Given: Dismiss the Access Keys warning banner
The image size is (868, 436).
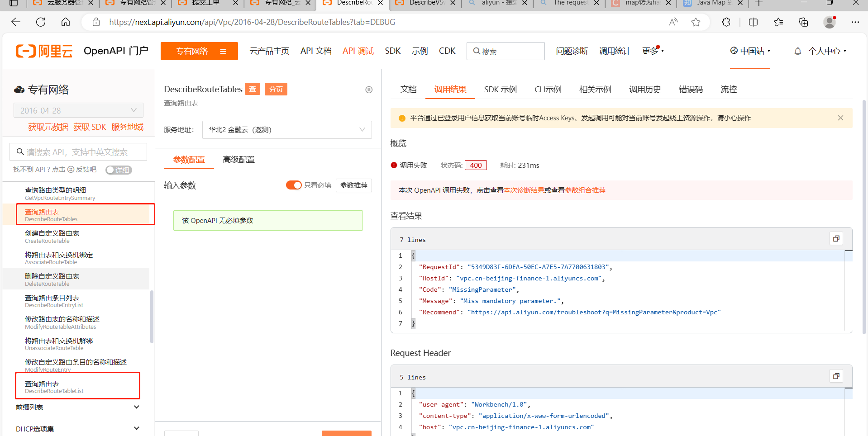Looking at the screenshot, I should 840,118.
